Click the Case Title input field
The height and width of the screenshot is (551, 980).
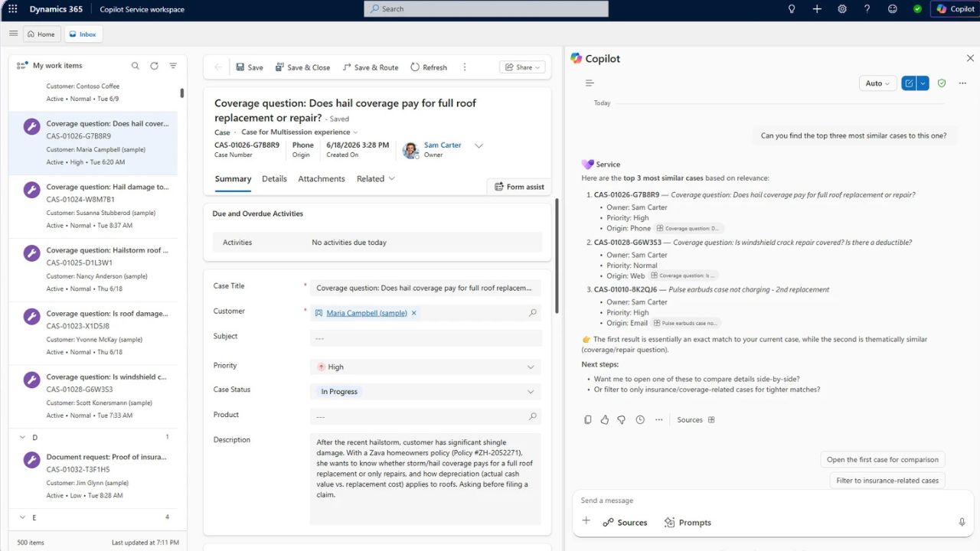[x=426, y=289]
